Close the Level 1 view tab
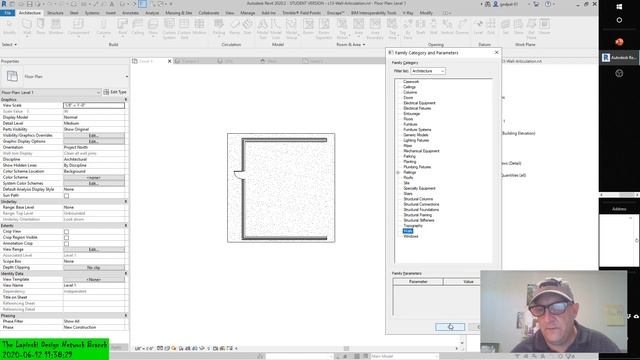 [169, 61]
